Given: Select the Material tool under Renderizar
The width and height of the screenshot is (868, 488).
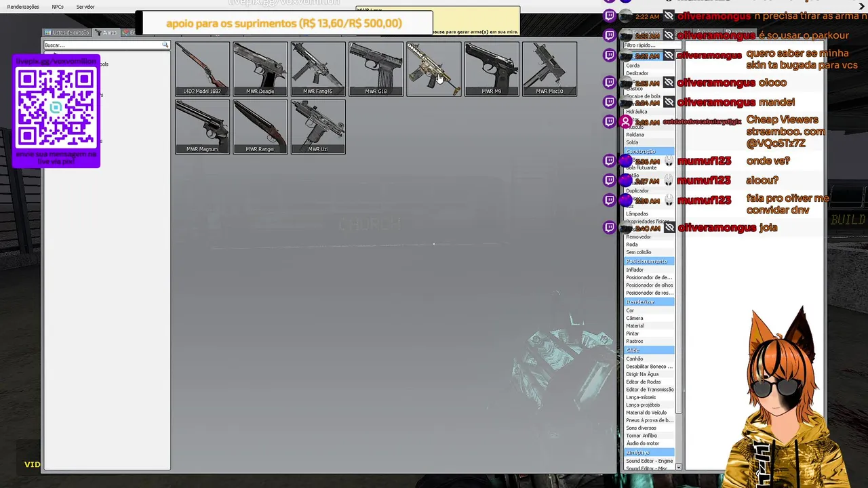Looking at the screenshot, I should (x=649, y=326).
